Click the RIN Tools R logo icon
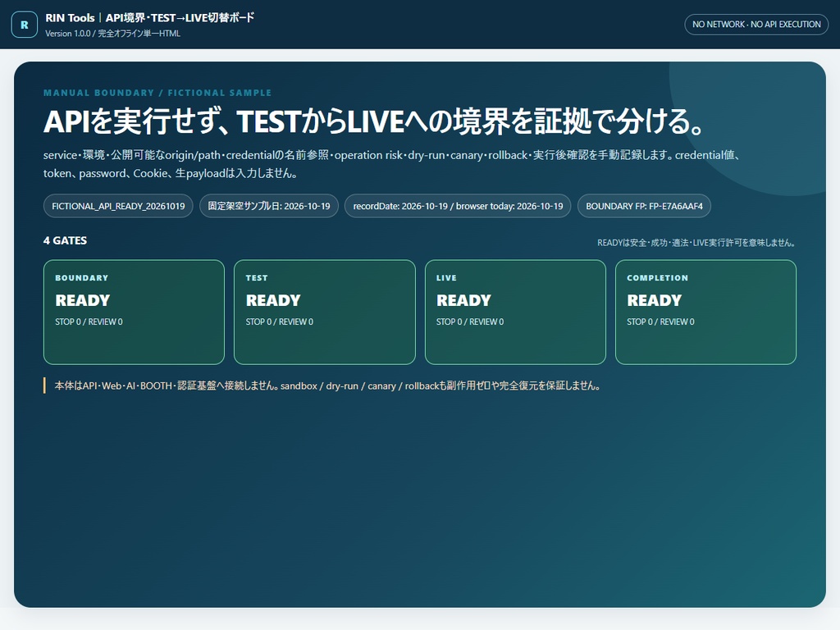840x630 pixels. [x=25, y=25]
